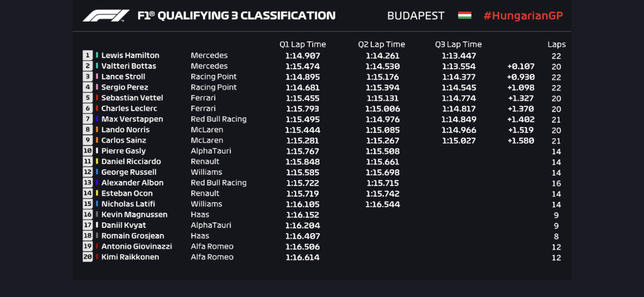Open the #HungarianGP hashtag

[523, 16]
